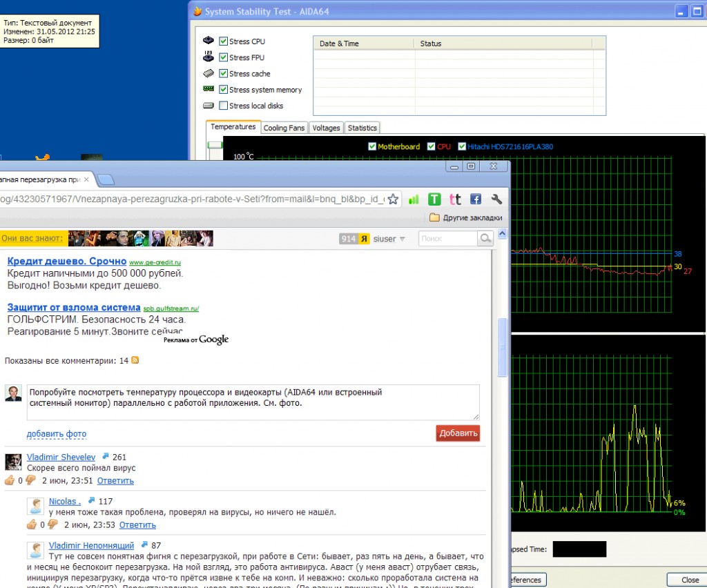Click the 914 Yandex counter badge
The image size is (707, 588).
(x=354, y=239)
